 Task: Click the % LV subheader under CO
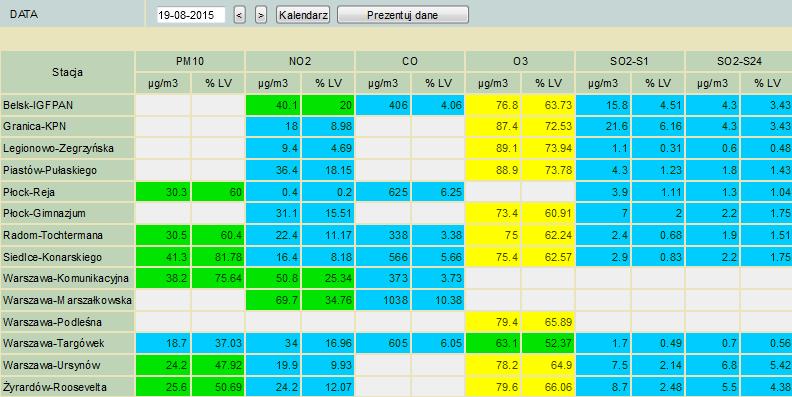438,83
